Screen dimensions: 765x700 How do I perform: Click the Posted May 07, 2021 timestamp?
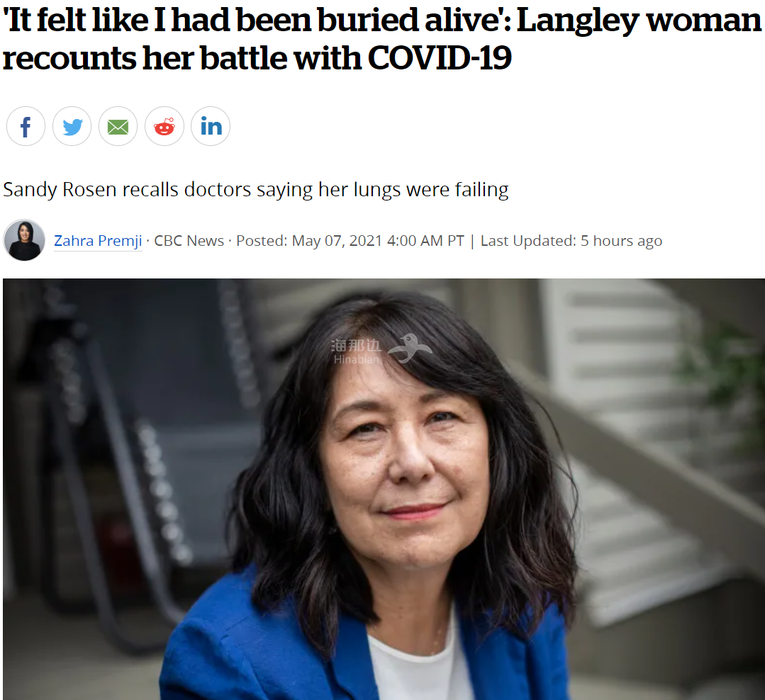[350, 241]
